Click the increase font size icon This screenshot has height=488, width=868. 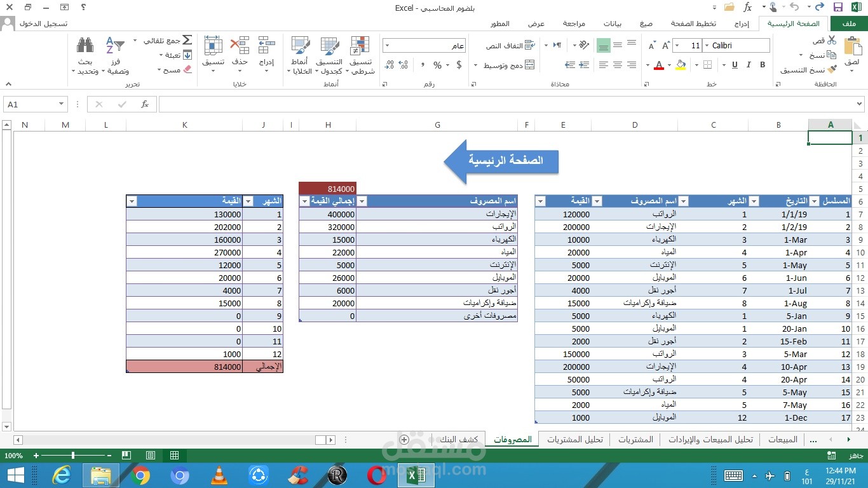pyautogui.click(x=666, y=46)
